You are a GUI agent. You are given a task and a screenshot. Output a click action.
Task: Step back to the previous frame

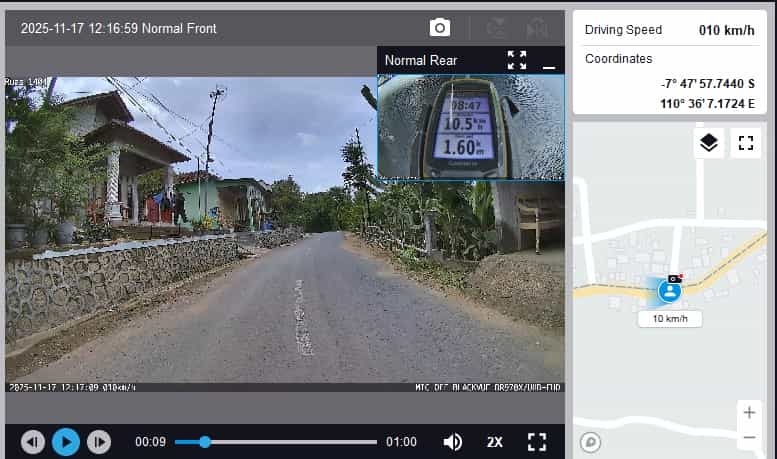pos(33,441)
